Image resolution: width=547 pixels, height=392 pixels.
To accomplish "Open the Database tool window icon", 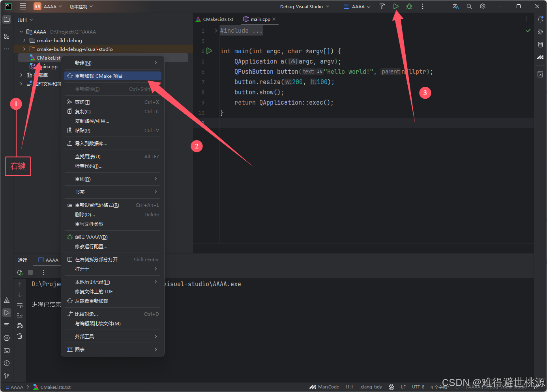I will pyautogui.click(x=540, y=45).
